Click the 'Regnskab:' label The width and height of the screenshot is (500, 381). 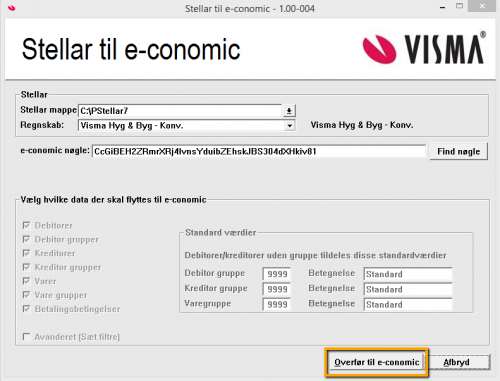pos(42,125)
